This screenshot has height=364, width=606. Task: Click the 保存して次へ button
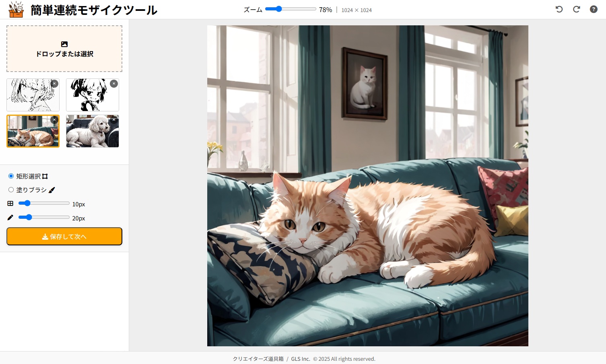tap(64, 236)
